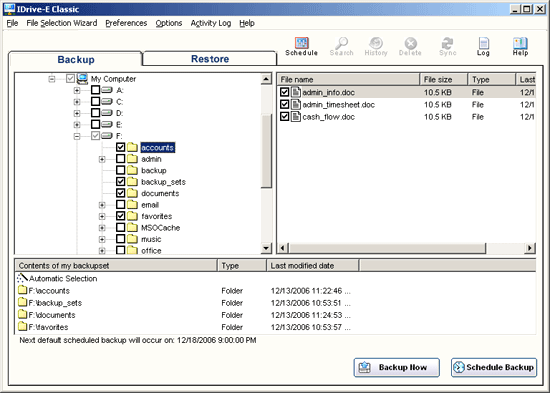This screenshot has width=550, height=393.
Task: Click the F: drive icon
Action: pyautogui.click(x=107, y=136)
